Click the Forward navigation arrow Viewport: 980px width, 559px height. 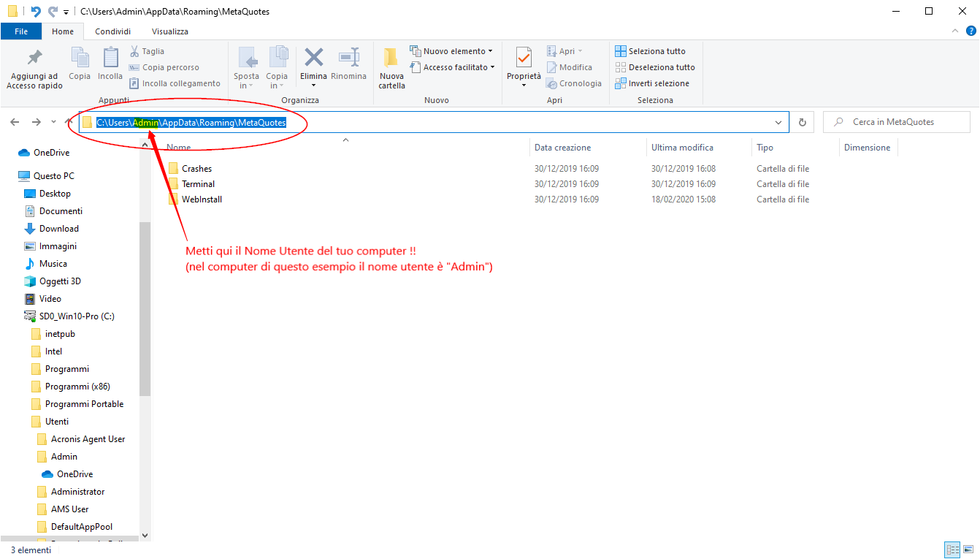(36, 122)
